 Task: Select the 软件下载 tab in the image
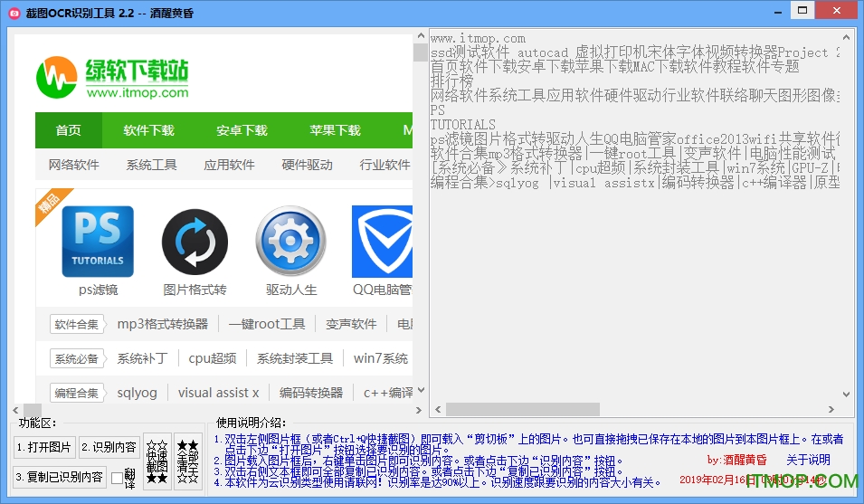[148, 130]
